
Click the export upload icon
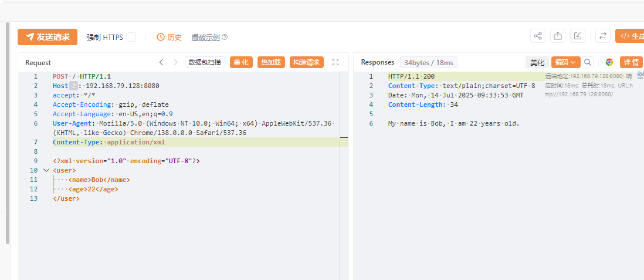pyautogui.click(x=558, y=36)
